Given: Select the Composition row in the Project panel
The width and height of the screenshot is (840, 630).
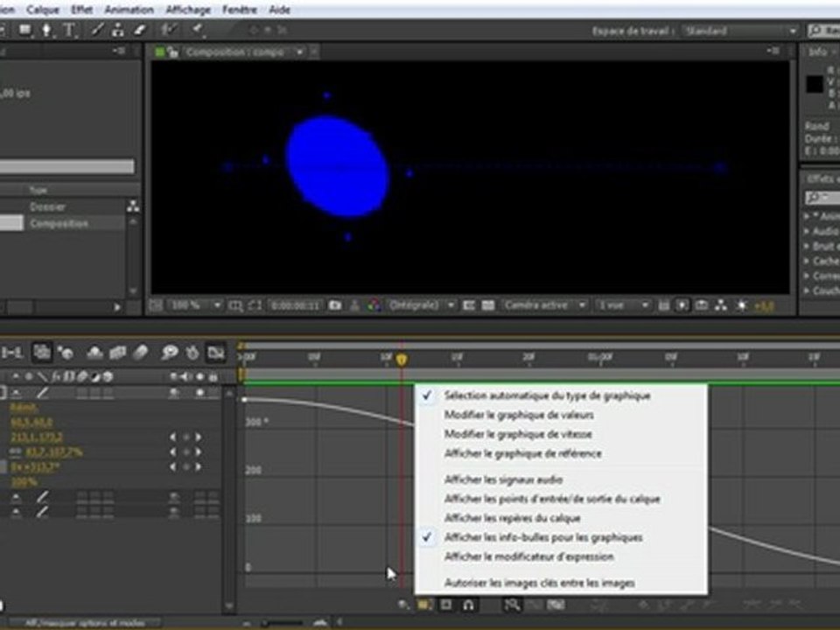Looking at the screenshot, I should tap(63, 223).
